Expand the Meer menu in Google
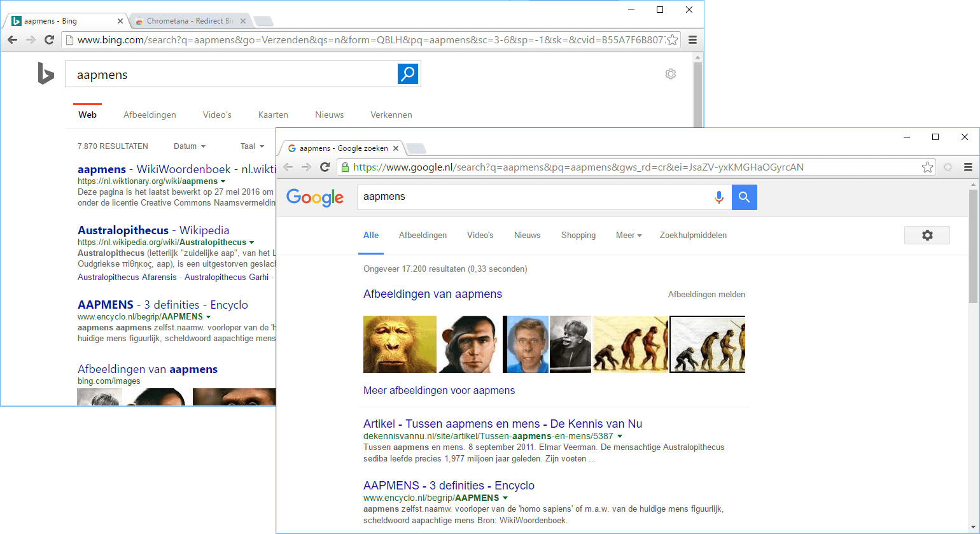 click(628, 235)
